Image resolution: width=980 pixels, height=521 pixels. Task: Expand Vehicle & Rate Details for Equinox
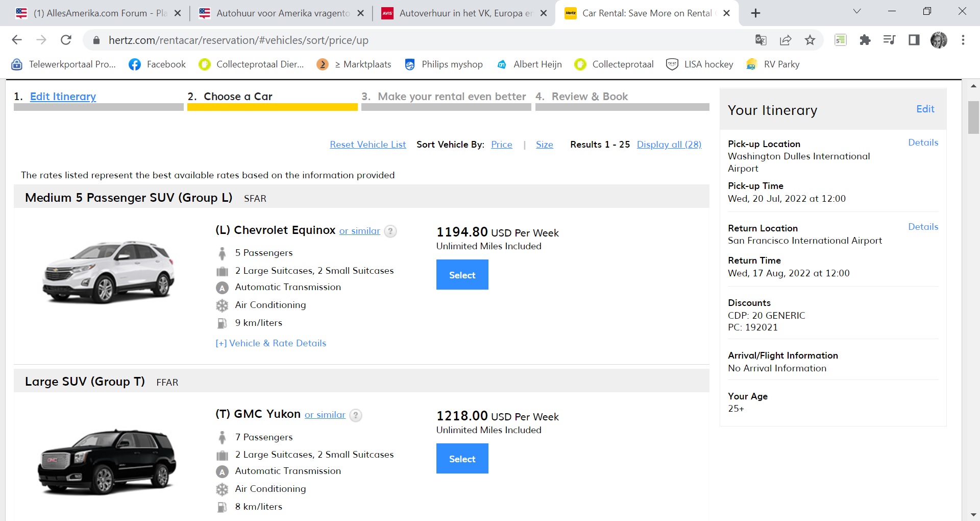tap(271, 343)
